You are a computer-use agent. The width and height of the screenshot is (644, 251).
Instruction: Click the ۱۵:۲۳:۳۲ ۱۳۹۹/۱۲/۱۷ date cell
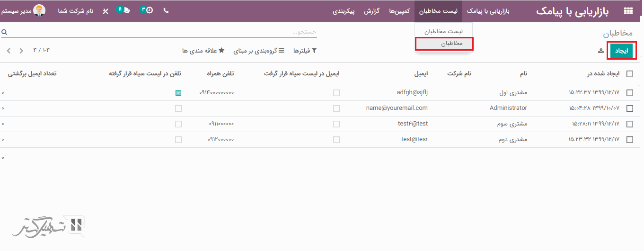(594, 140)
